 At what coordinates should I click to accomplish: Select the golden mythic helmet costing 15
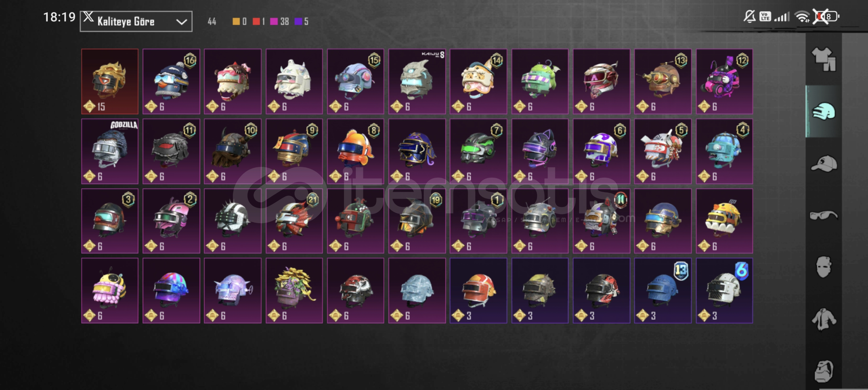110,81
